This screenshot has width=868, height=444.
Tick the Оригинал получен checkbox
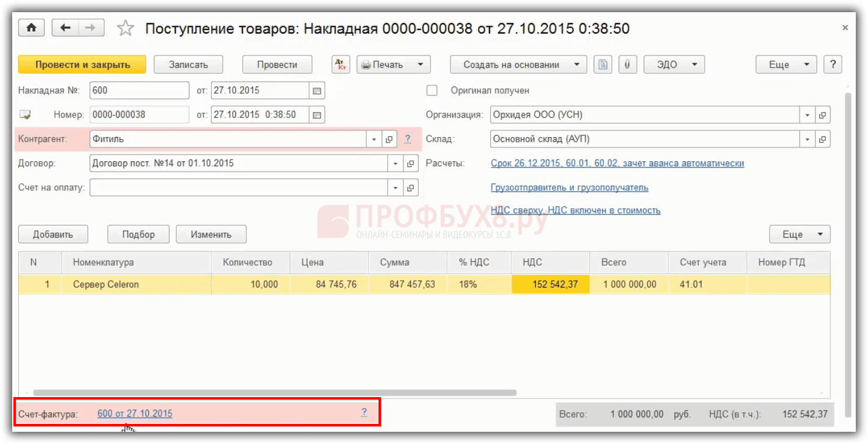[x=432, y=91]
